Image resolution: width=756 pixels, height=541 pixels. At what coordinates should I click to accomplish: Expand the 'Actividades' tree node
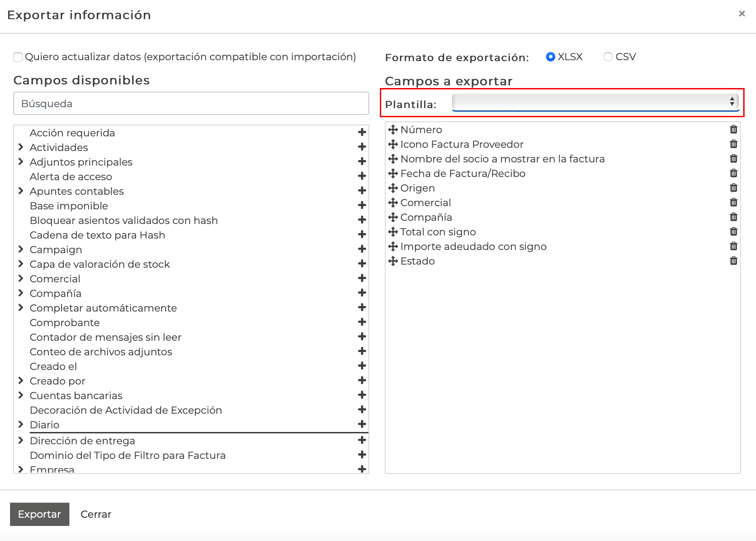[x=21, y=147]
